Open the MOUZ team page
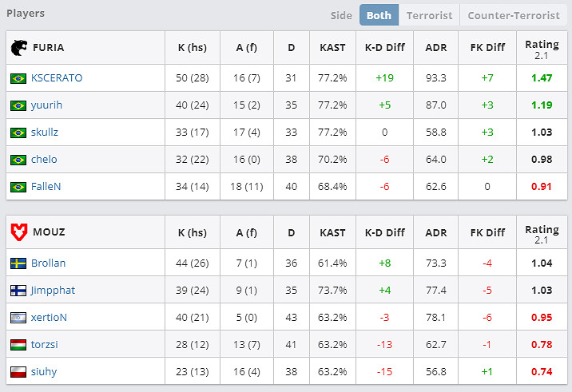Image resolution: width=572 pixels, height=392 pixels. pyautogui.click(x=49, y=233)
